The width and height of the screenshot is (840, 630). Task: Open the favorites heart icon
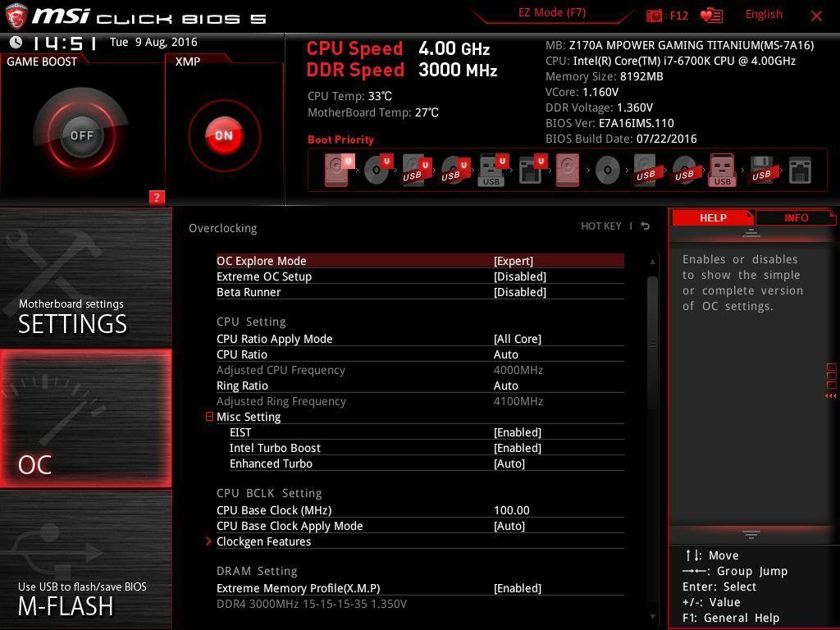pyautogui.click(x=711, y=16)
